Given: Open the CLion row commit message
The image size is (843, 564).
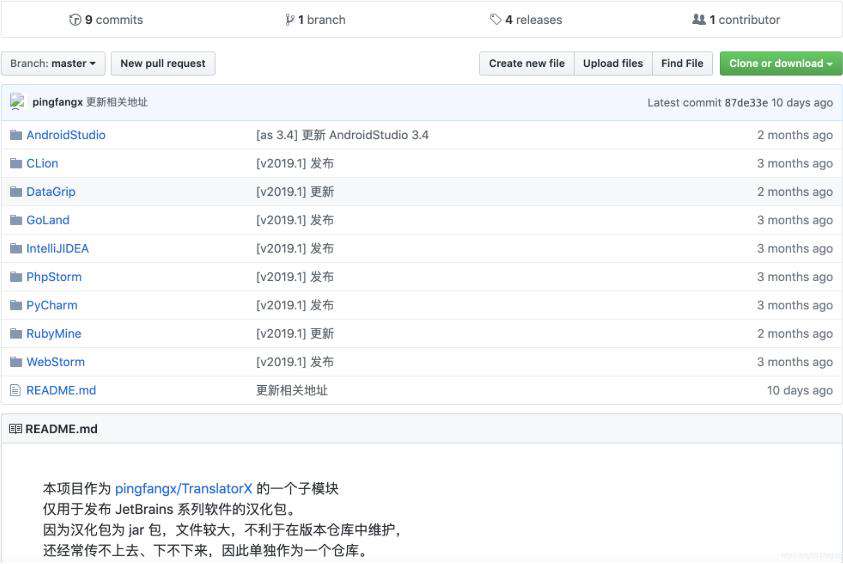Looking at the screenshot, I should (295, 163).
